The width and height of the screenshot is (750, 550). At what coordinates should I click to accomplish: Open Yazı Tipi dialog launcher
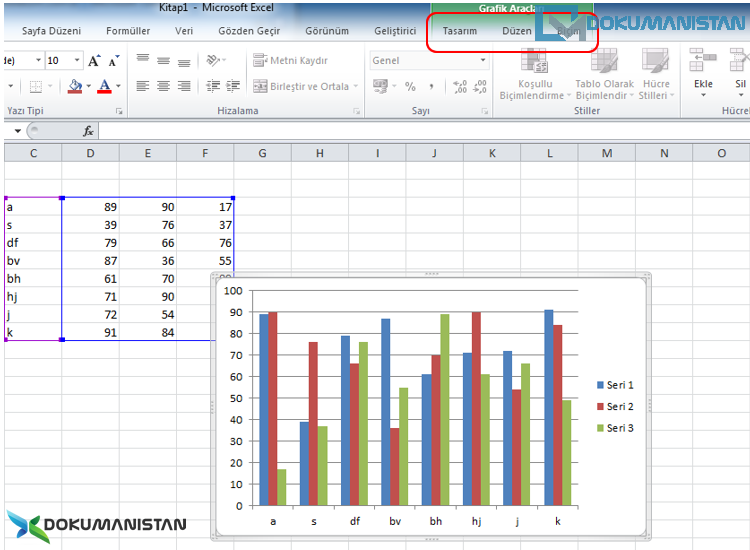(119, 111)
